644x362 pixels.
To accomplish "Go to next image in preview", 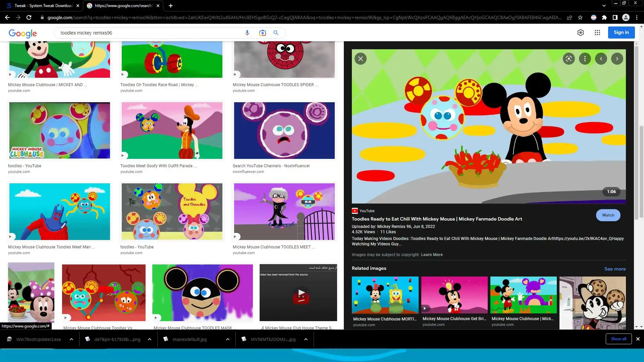I will [x=617, y=59].
